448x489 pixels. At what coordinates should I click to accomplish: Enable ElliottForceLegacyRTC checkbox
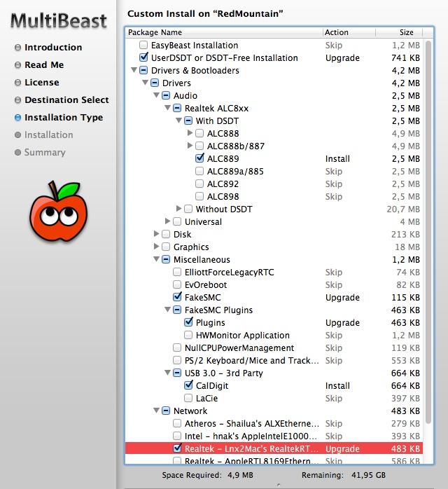(x=177, y=272)
